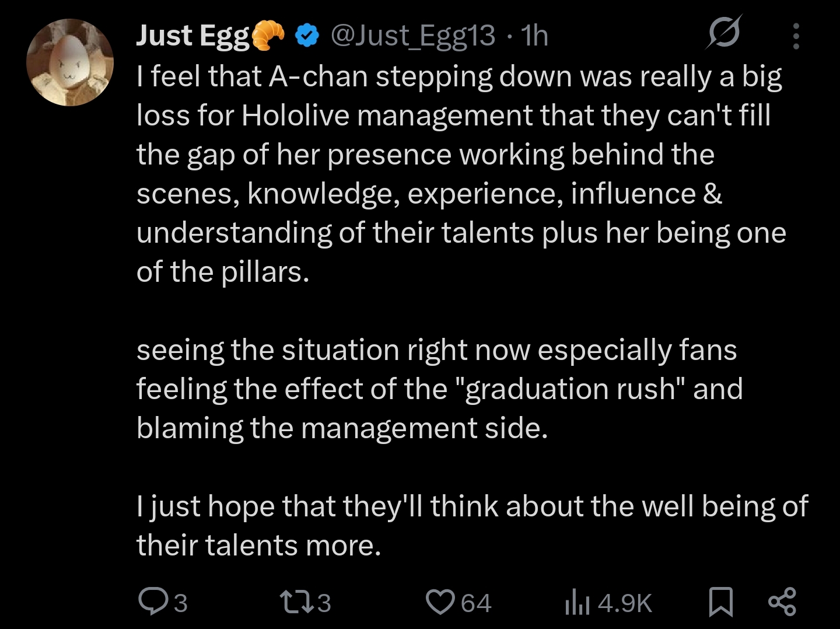Bookmark this tweet with the bookmark icon
The height and width of the screenshot is (629, 840).
pyautogui.click(x=721, y=602)
